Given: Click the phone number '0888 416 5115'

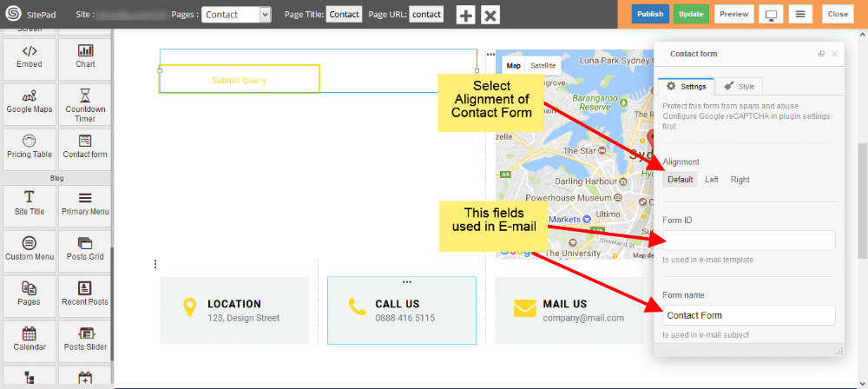Looking at the screenshot, I should 405,318.
